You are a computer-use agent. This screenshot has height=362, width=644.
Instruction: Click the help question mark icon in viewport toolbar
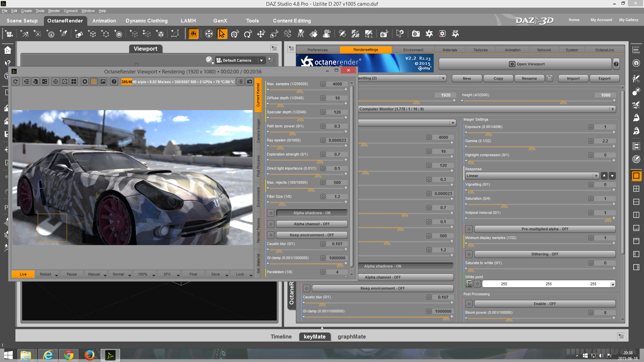coord(114,81)
